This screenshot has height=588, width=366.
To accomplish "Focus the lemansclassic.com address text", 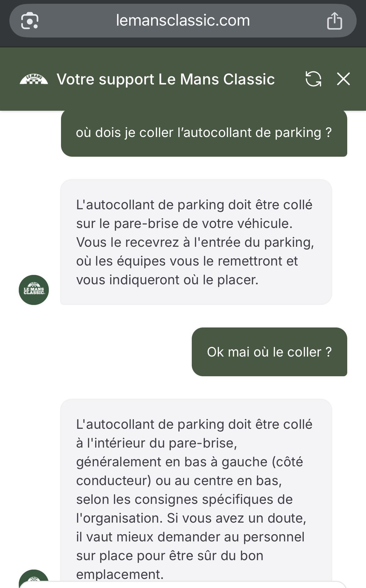I will pyautogui.click(x=183, y=21).
